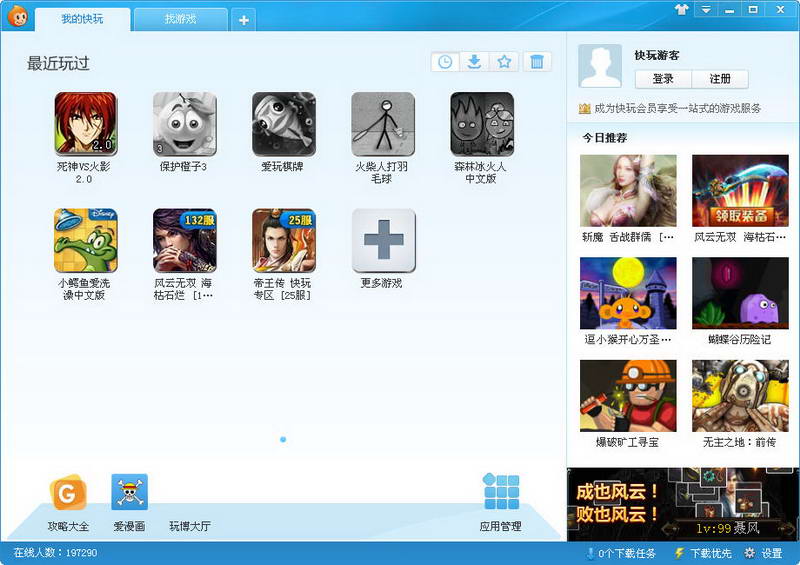Click the 爆破矿工寻宝 caption text
The image size is (800, 565).
coord(627,442)
